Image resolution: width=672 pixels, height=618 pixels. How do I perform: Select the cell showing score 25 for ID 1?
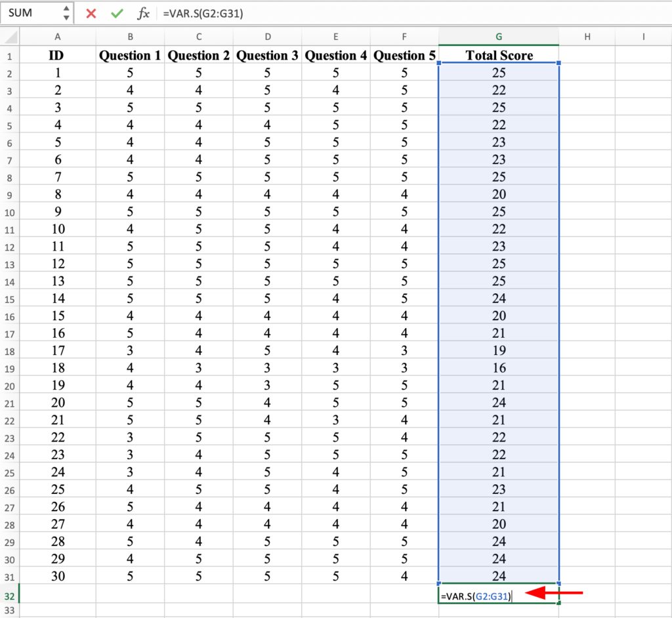(499, 73)
